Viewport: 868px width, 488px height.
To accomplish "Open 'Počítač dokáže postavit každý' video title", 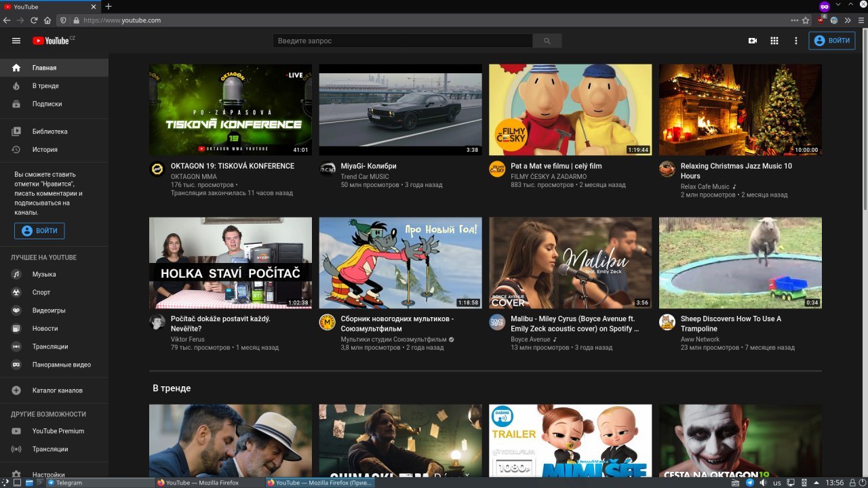I will point(220,323).
